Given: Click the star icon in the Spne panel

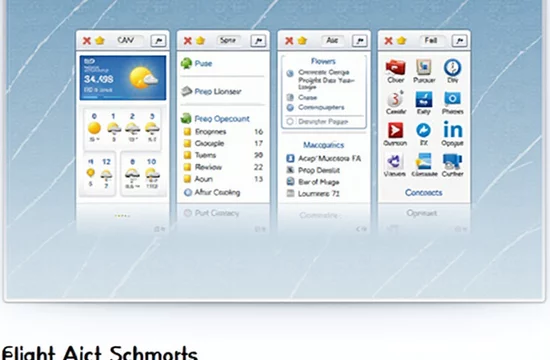Looking at the screenshot, I should click(x=200, y=41).
